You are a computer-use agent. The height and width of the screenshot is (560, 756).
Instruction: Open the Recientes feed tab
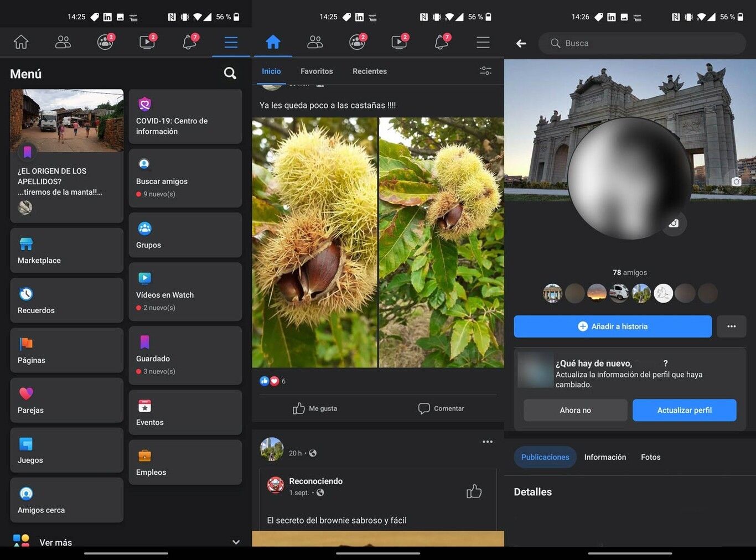tap(369, 71)
